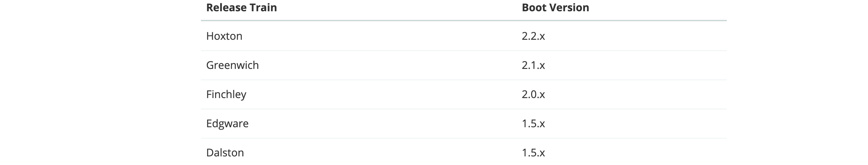This screenshot has height=165, width=868.
Task: Click the Release Train column header
Action: tap(241, 7)
